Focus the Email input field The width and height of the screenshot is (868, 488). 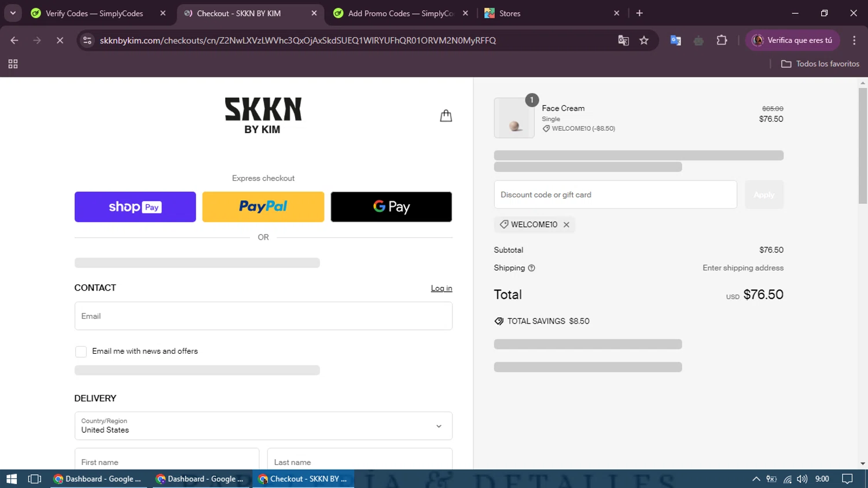263,316
